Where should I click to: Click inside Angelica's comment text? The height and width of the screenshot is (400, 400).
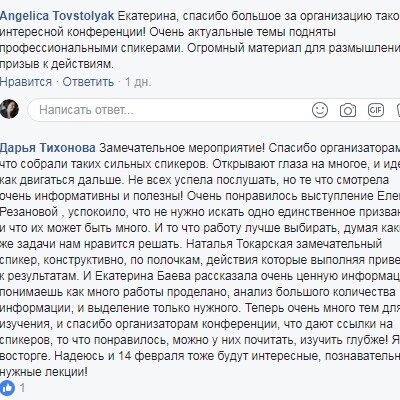click(200, 40)
